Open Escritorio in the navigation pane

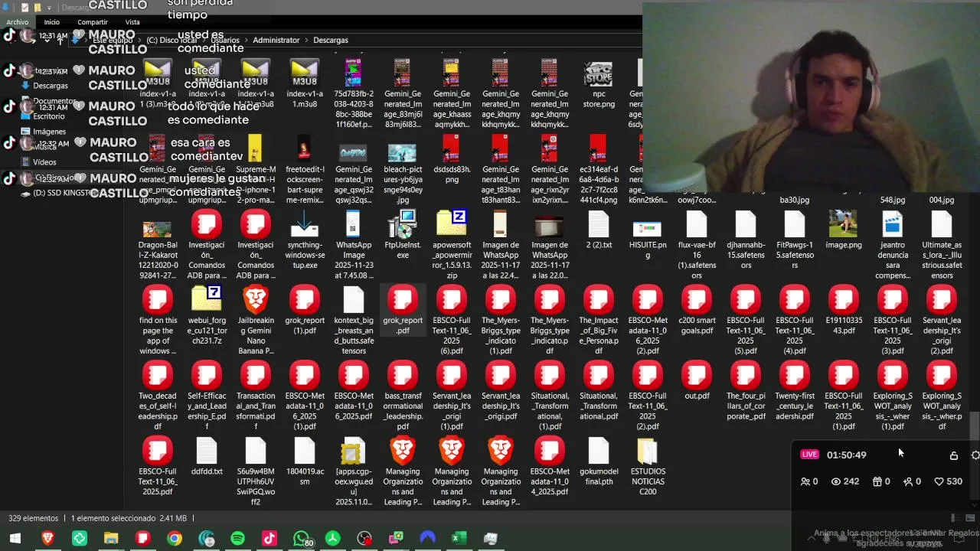(49, 116)
